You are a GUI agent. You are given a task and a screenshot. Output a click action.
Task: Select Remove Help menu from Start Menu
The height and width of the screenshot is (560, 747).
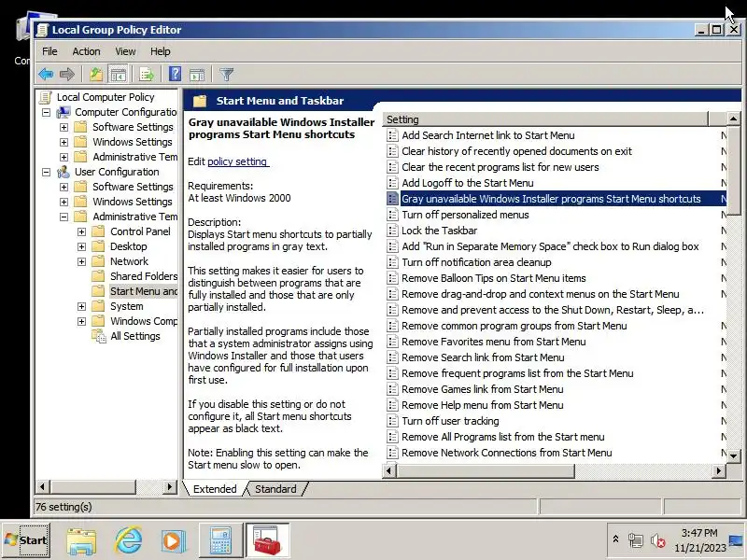(x=482, y=405)
